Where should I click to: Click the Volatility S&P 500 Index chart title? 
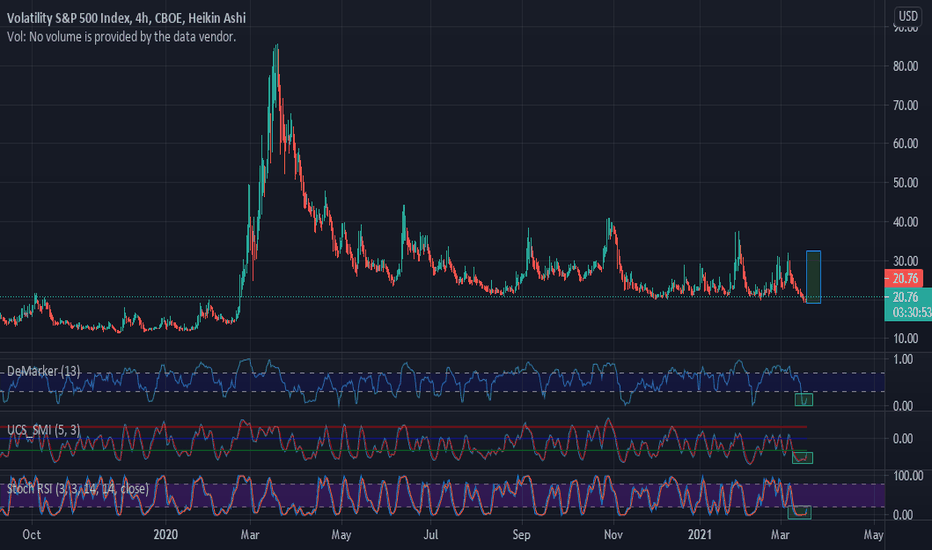tap(126, 18)
